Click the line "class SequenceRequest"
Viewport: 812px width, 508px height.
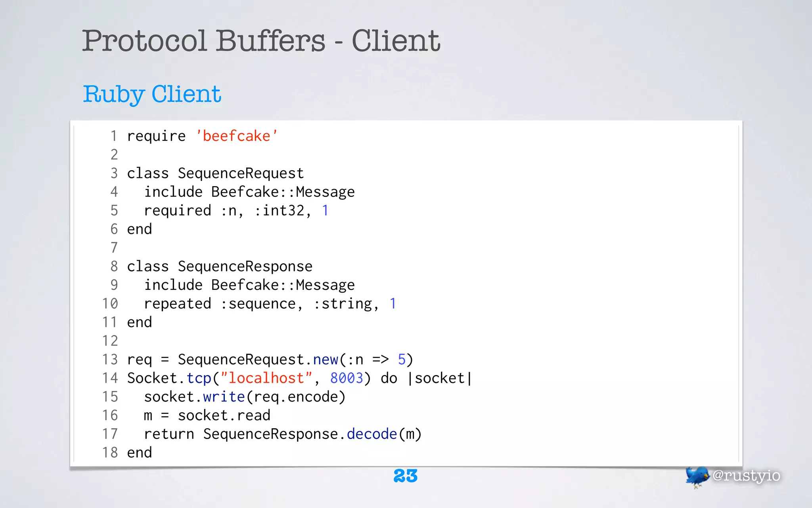click(215, 173)
